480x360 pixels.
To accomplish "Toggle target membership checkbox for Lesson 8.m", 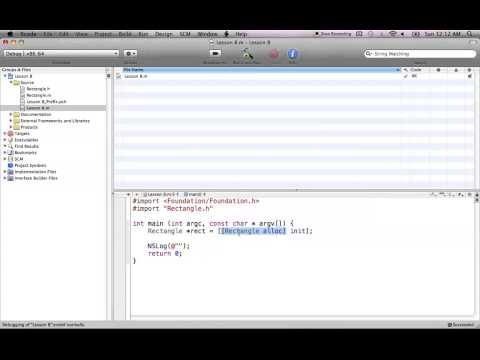I will [469, 76].
